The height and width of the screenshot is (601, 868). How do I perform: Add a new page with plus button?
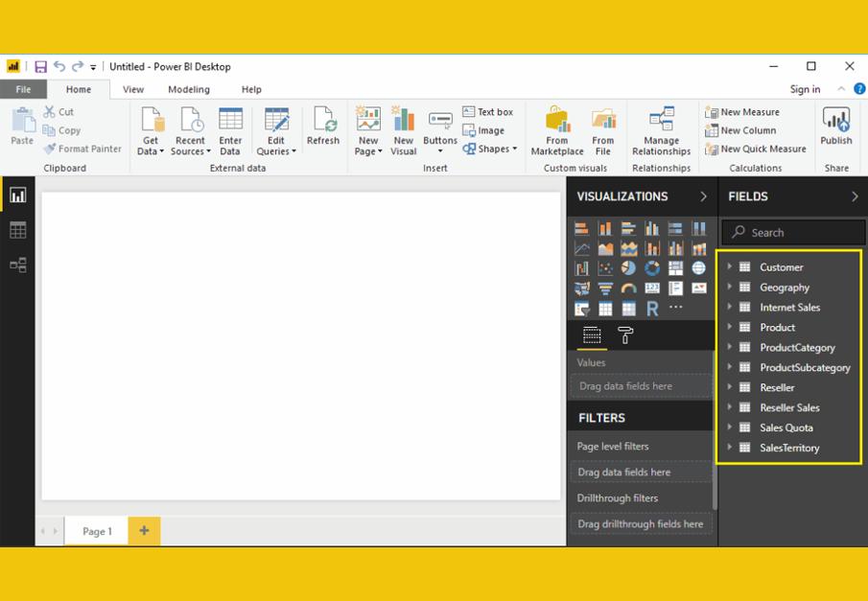[144, 531]
